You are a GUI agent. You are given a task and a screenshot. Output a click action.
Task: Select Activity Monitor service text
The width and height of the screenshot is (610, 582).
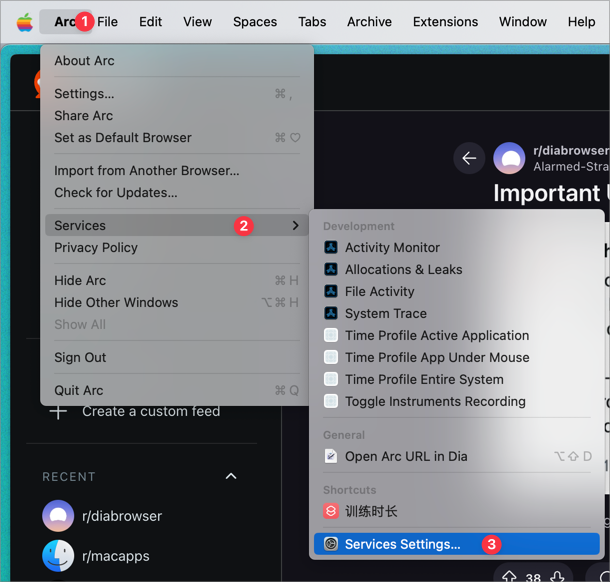point(393,247)
